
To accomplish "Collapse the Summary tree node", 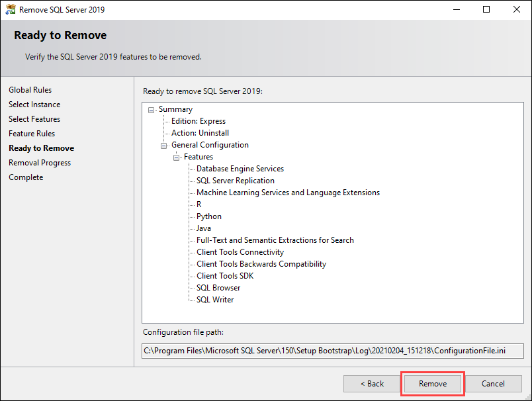I will pos(152,110).
